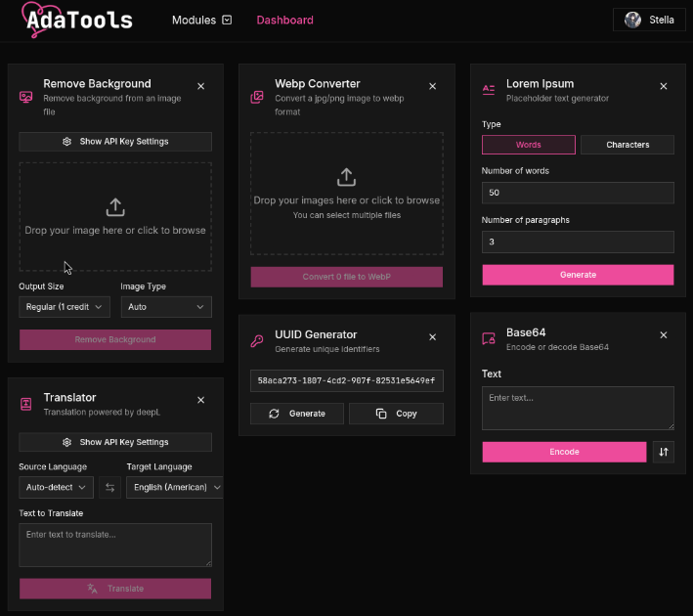693x616 pixels.
Task: Copy the generated UUID
Action: [396, 414]
